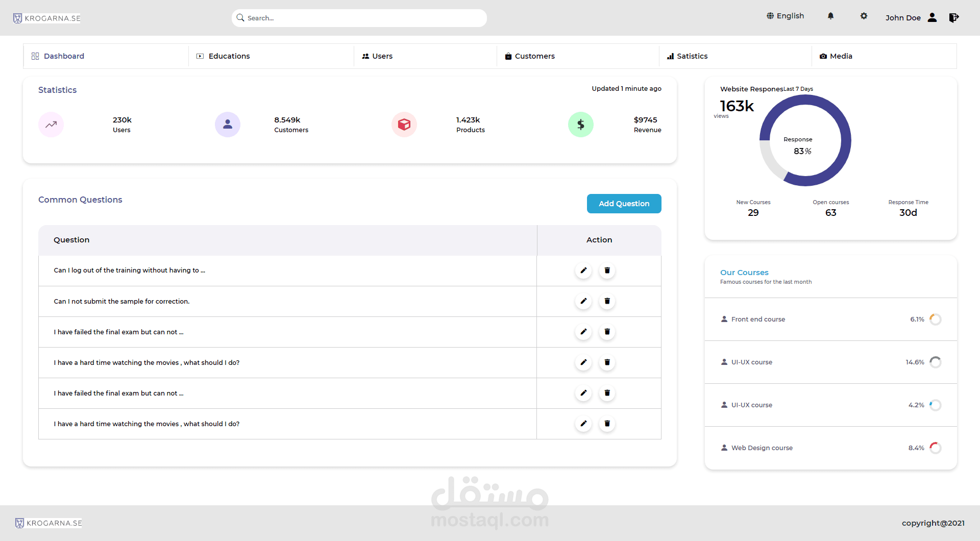
Task: Click the copyright@2021 footer text
Action: 933,523
